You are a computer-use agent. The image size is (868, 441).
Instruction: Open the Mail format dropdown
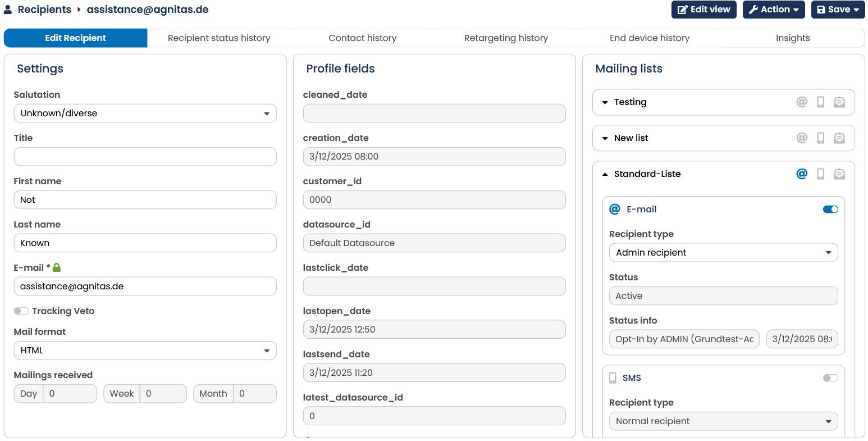pyautogui.click(x=145, y=351)
